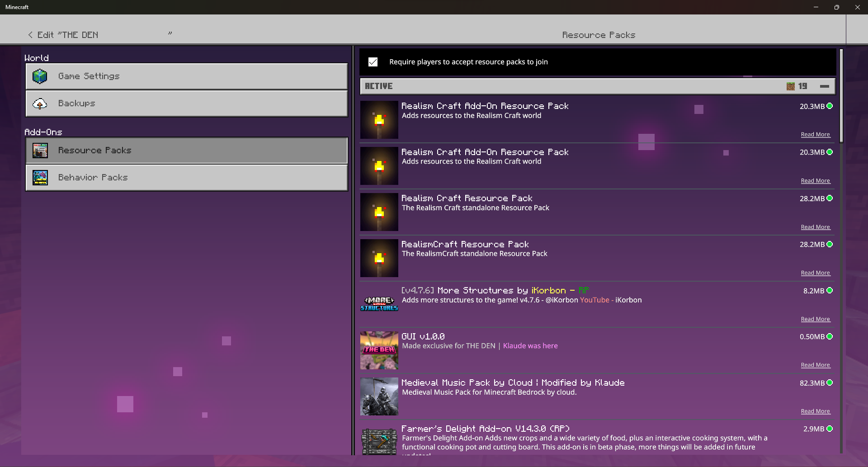Image resolution: width=868 pixels, height=467 pixels.
Task: Open the Backups section
Action: tap(186, 104)
